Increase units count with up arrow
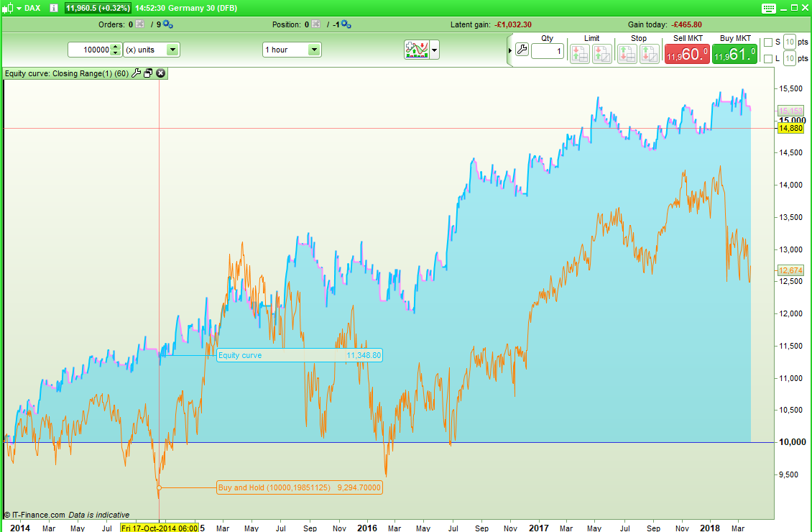Screen dimensions: 812x532 tap(116, 47)
